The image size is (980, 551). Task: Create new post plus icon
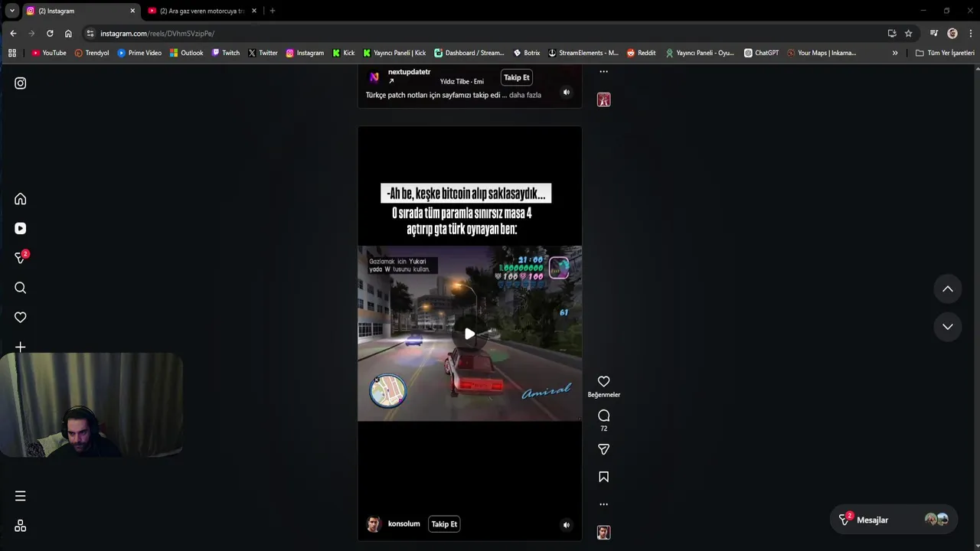[21, 347]
